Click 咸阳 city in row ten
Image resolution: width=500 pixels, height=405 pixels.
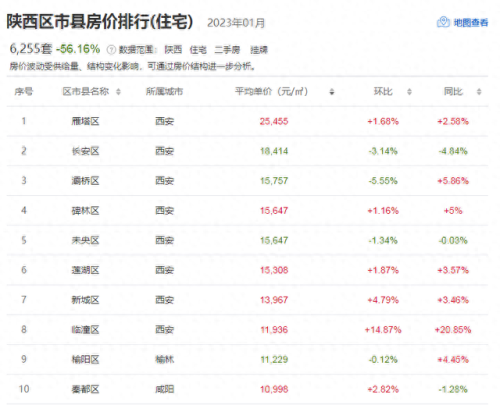[x=164, y=389]
